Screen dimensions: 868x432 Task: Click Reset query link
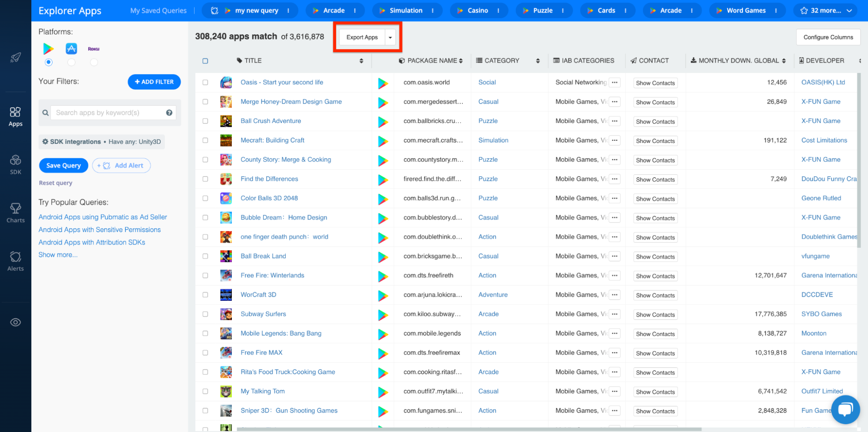(56, 183)
